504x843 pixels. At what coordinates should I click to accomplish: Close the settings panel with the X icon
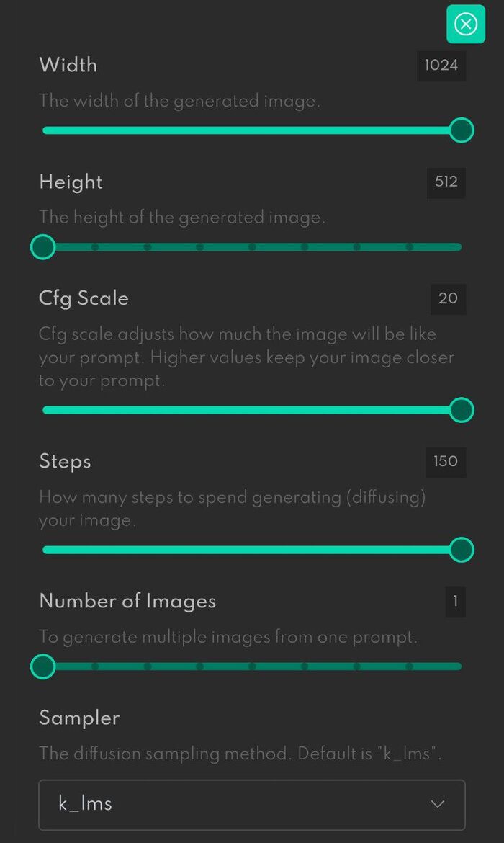[466, 24]
